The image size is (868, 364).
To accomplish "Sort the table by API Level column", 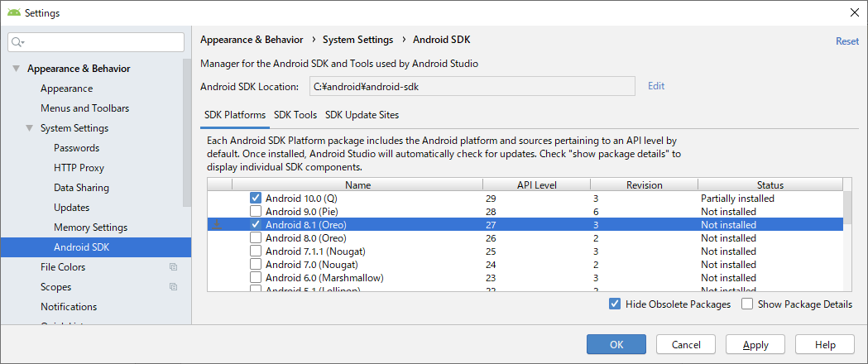I will coord(536,185).
